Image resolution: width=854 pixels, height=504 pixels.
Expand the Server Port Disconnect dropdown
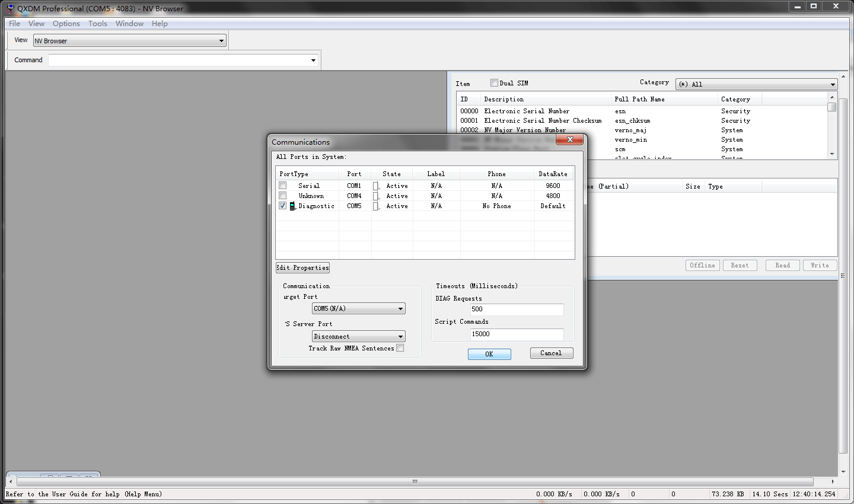pyautogui.click(x=400, y=337)
